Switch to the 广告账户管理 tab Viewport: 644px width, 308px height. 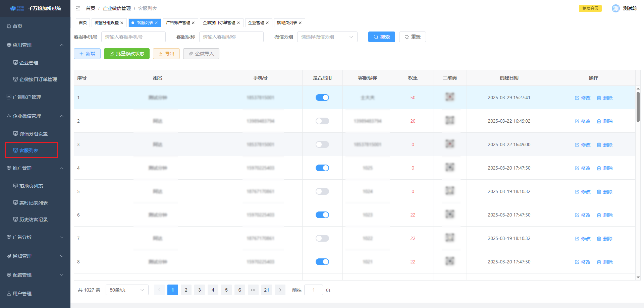178,23
